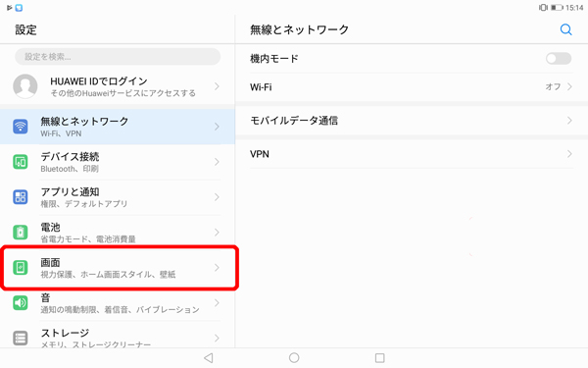Tap the Back navigation triangle
This screenshot has width=588, height=368.
coord(209,358)
